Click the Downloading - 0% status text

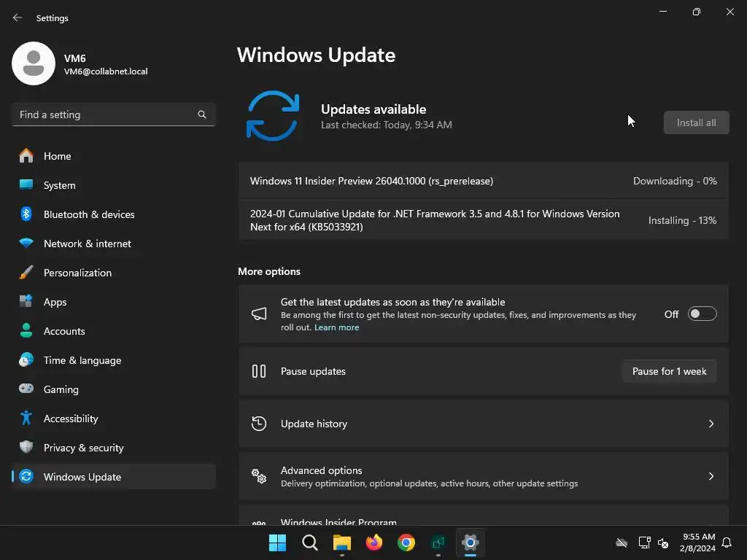click(675, 181)
